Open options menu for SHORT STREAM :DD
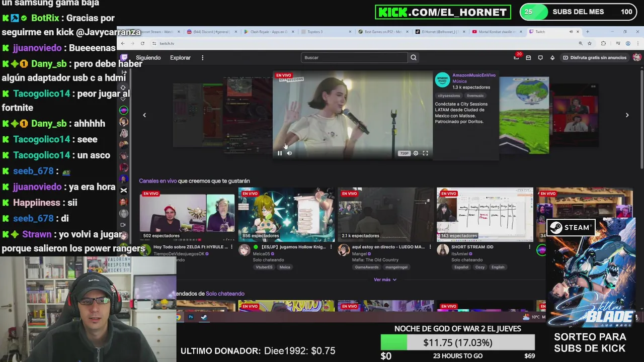 [529, 247]
